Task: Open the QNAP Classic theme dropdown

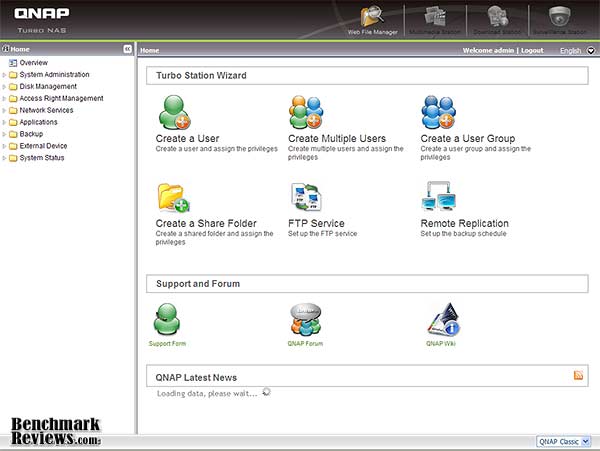Action: (563, 441)
